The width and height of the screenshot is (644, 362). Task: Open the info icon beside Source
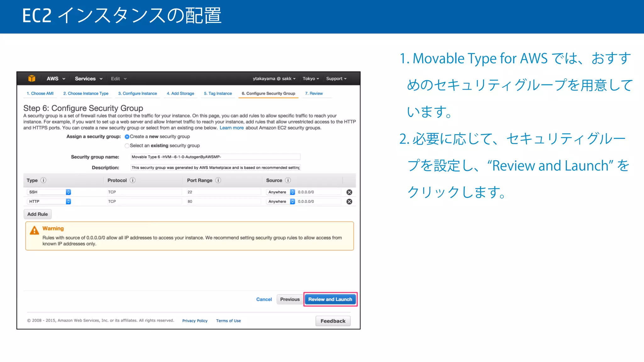click(288, 180)
